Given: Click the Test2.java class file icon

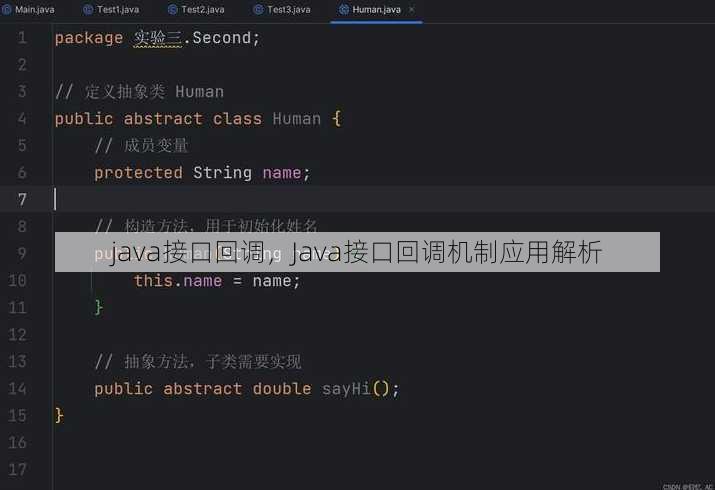Looking at the screenshot, I should [172, 10].
